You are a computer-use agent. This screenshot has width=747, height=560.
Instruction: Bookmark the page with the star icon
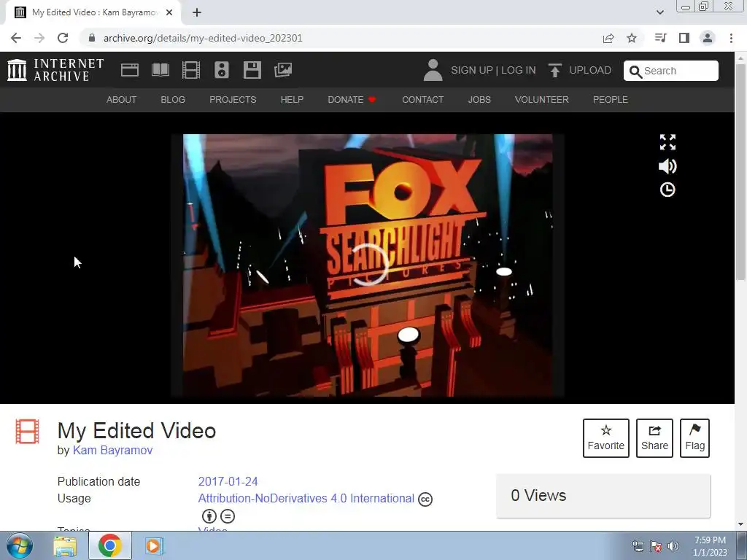632,38
